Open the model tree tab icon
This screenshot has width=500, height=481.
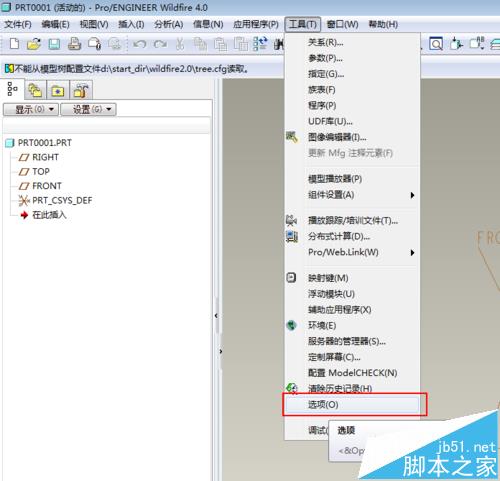(12, 89)
